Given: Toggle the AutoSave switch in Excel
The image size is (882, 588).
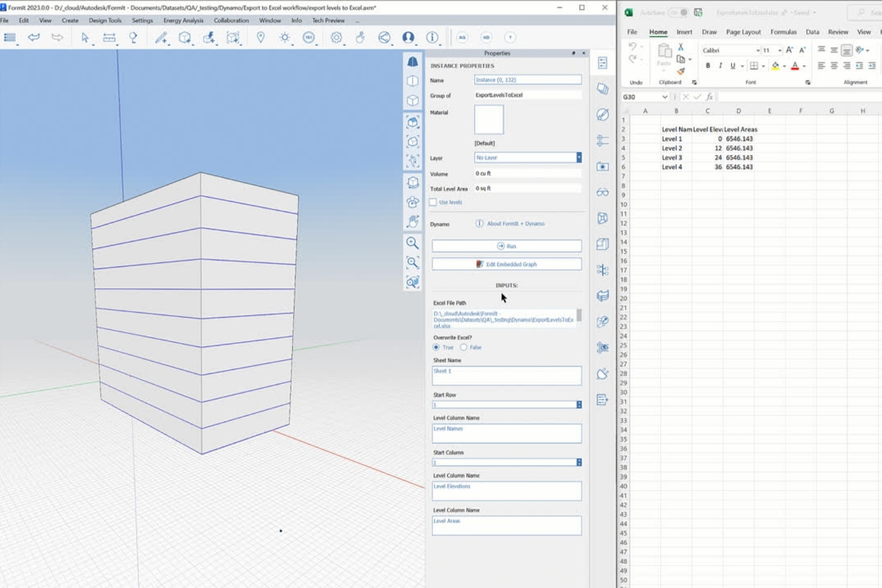Looking at the screenshot, I should [x=678, y=12].
